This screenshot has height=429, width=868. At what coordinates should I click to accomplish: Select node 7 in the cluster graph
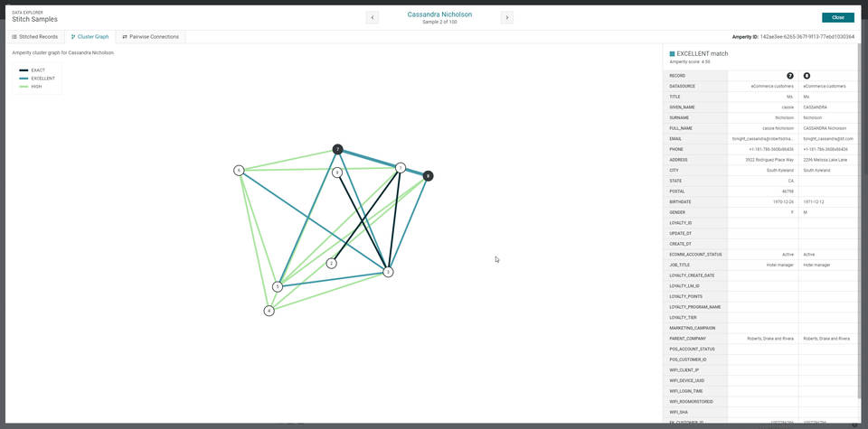(337, 149)
